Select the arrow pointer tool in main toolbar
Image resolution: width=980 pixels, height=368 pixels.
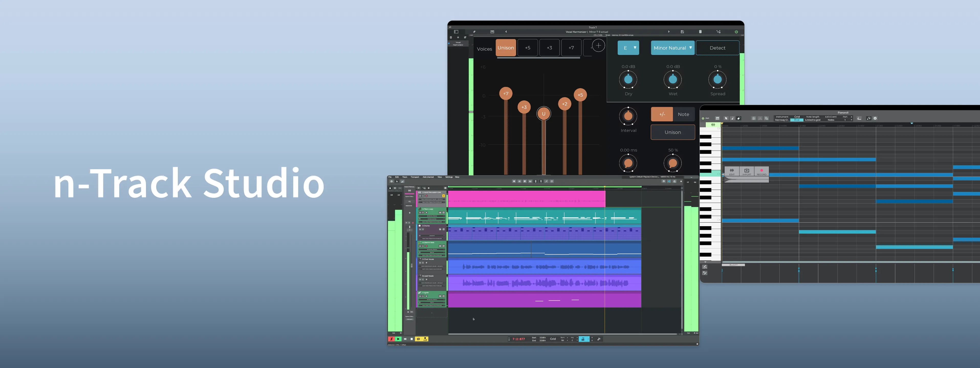click(x=397, y=181)
